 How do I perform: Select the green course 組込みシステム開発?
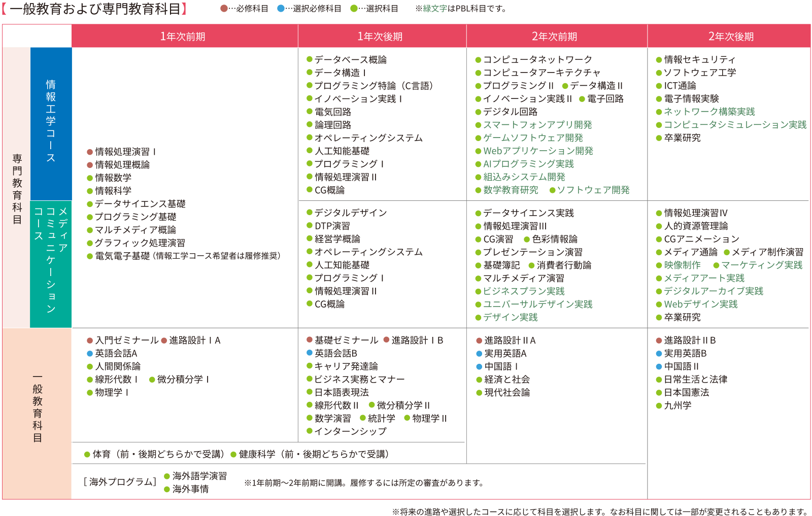tap(520, 177)
